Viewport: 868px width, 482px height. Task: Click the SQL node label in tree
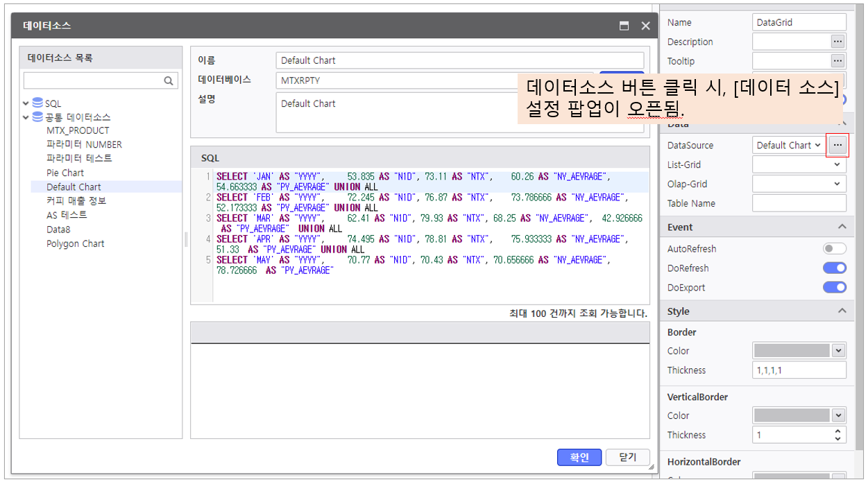click(53, 103)
